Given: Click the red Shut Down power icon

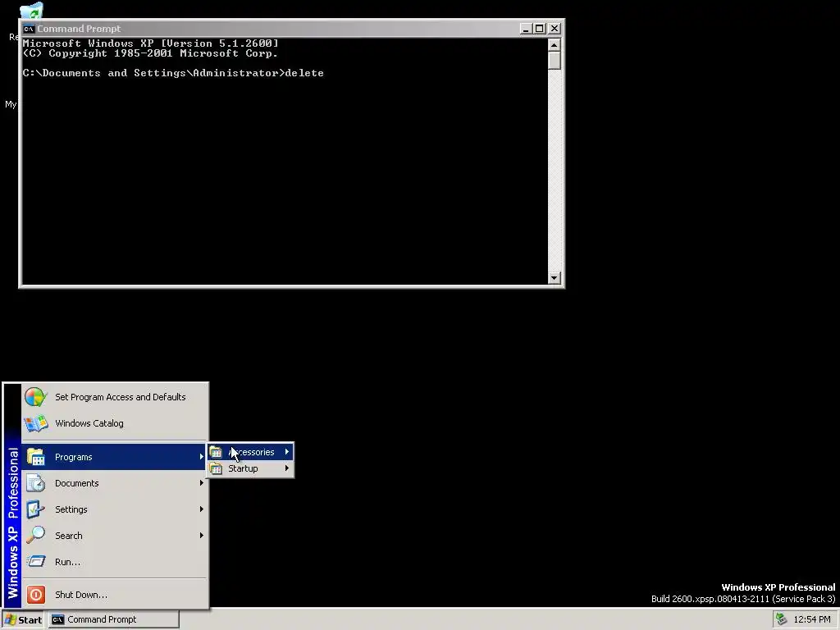Looking at the screenshot, I should tap(36, 595).
